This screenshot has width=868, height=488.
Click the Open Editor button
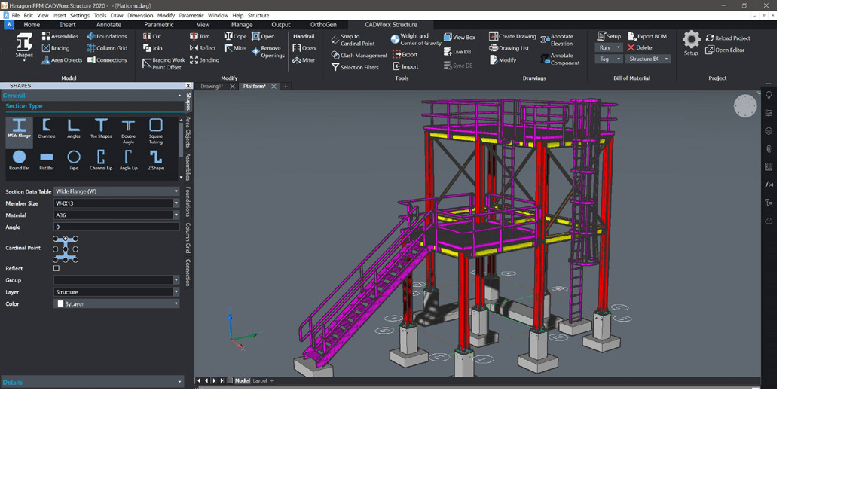click(725, 50)
